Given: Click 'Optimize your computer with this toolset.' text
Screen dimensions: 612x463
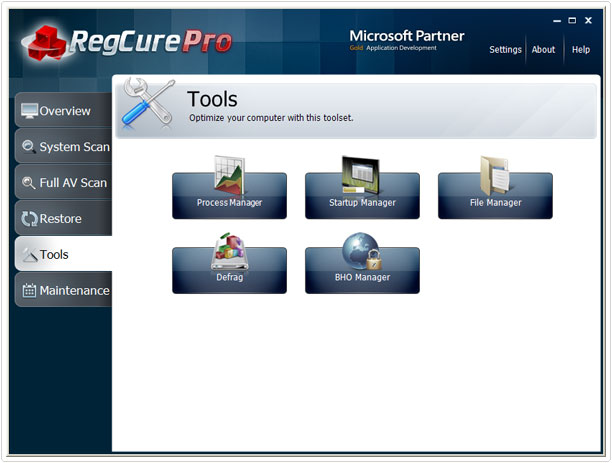Looking at the screenshot, I should click(x=271, y=118).
